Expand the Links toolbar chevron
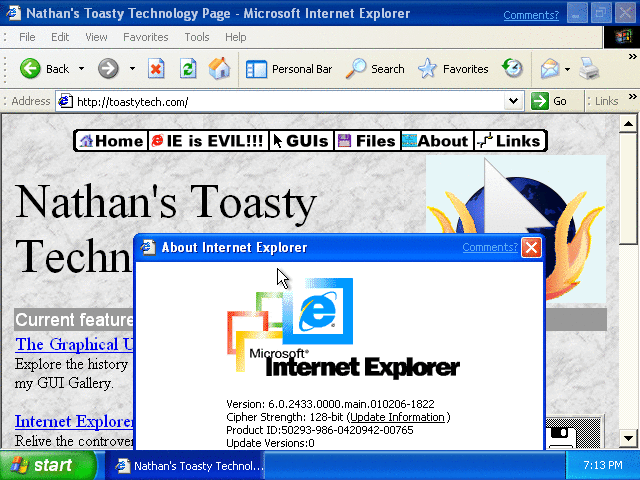This screenshot has width=640, height=480. pos(633,97)
